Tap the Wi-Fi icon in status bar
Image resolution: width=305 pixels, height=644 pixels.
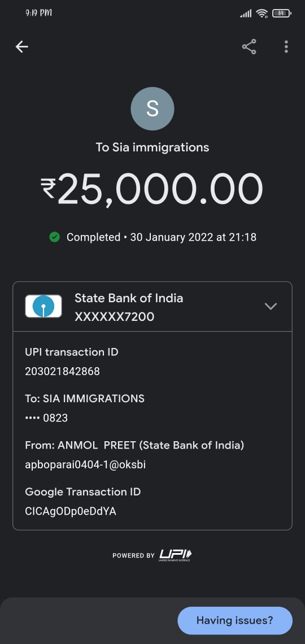click(262, 14)
